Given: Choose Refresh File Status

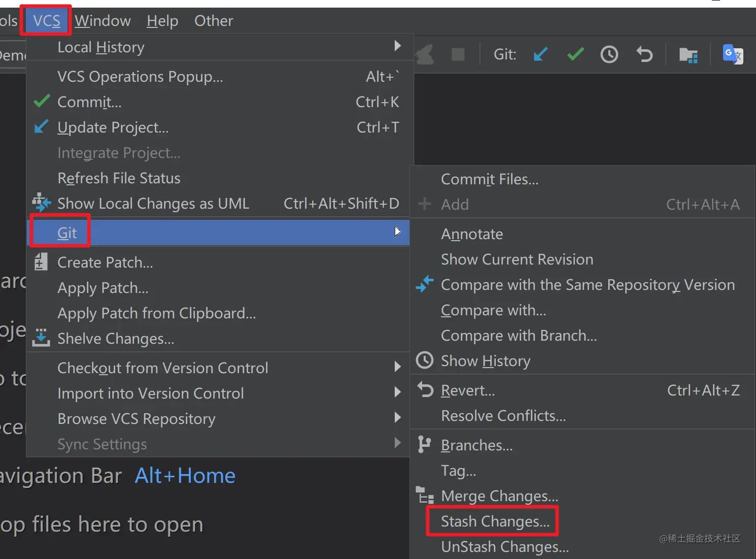Looking at the screenshot, I should [218, 178].
